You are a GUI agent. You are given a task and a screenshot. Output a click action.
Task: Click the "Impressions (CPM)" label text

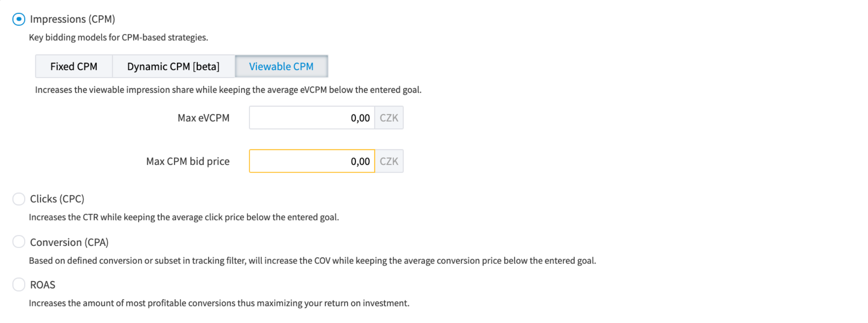(73, 19)
